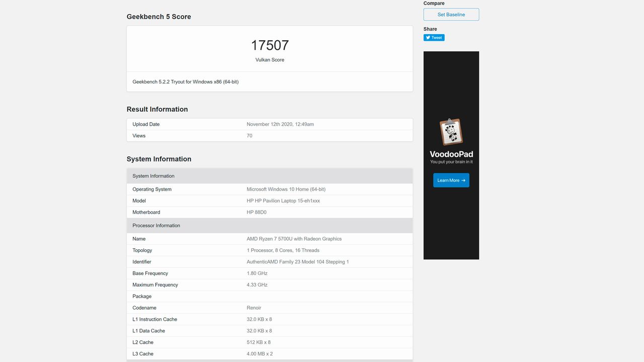Image resolution: width=644 pixels, height=362 pixels.
Task: Click the Vulkan Score label
Action: tap(270, 60)
